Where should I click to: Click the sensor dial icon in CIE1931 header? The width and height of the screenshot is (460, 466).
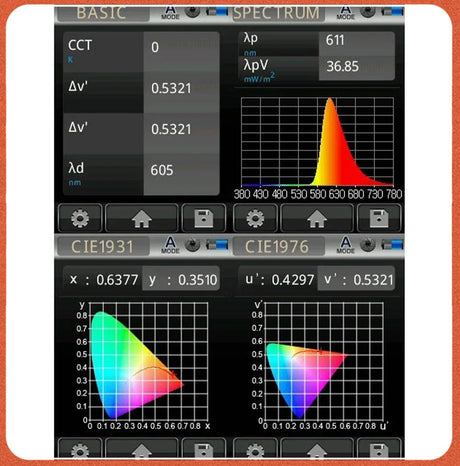click(192, 244)
